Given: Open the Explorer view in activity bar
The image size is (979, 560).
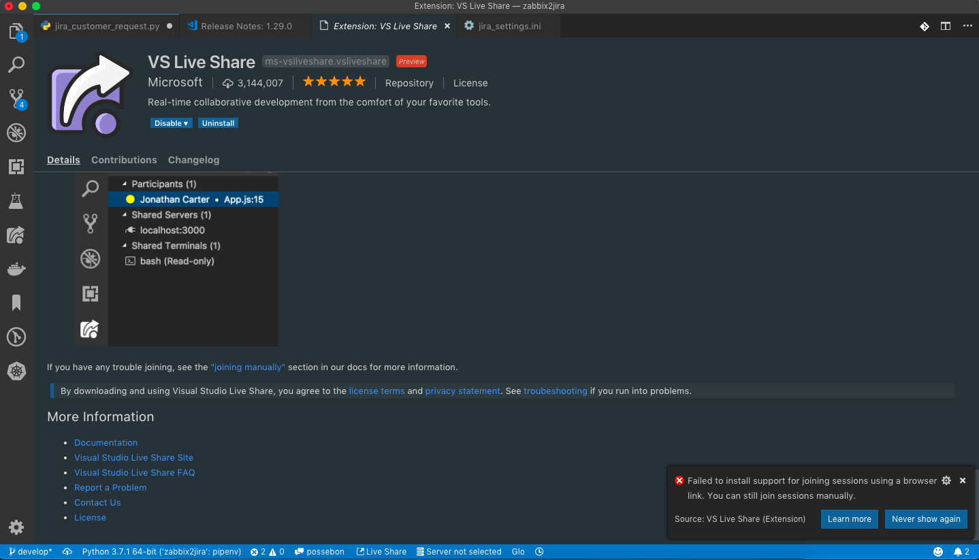Looking at the screenshot, I should [16, 32].
